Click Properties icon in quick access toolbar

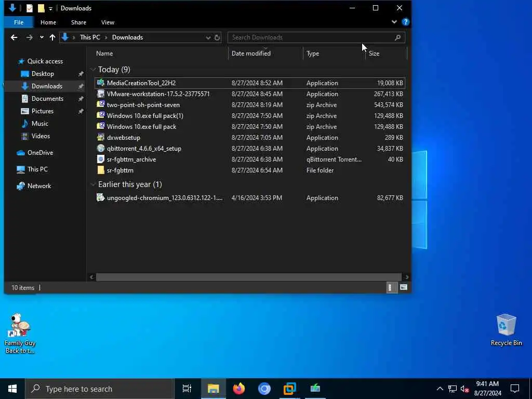point(30,8)
